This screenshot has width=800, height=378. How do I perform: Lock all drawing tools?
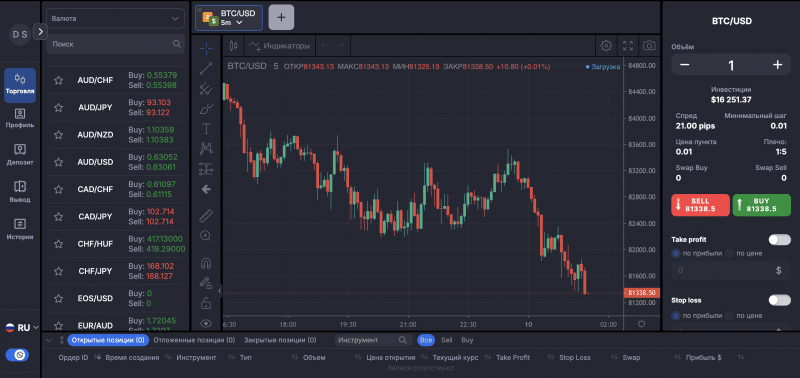tap(206, 303)
